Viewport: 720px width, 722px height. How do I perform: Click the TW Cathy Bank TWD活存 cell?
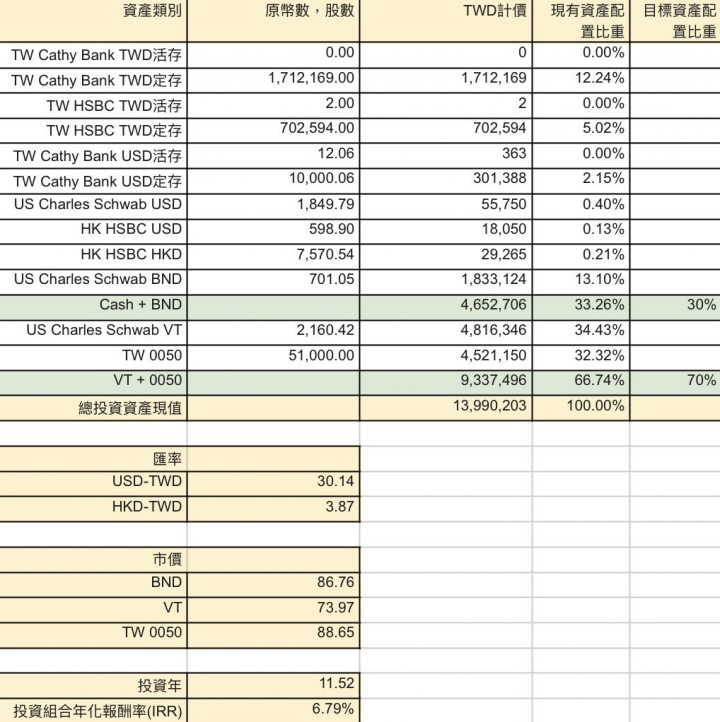pos(93,55)
